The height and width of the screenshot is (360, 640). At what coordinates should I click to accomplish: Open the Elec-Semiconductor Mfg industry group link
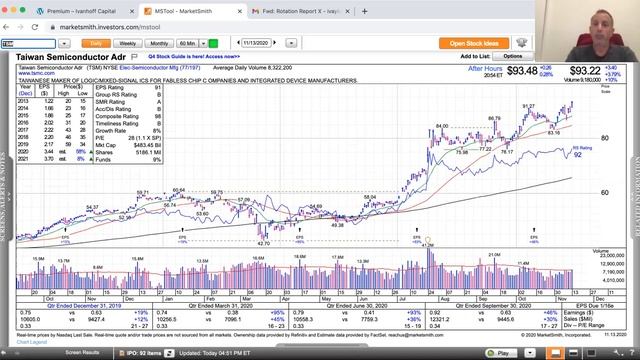pos(160,68)
